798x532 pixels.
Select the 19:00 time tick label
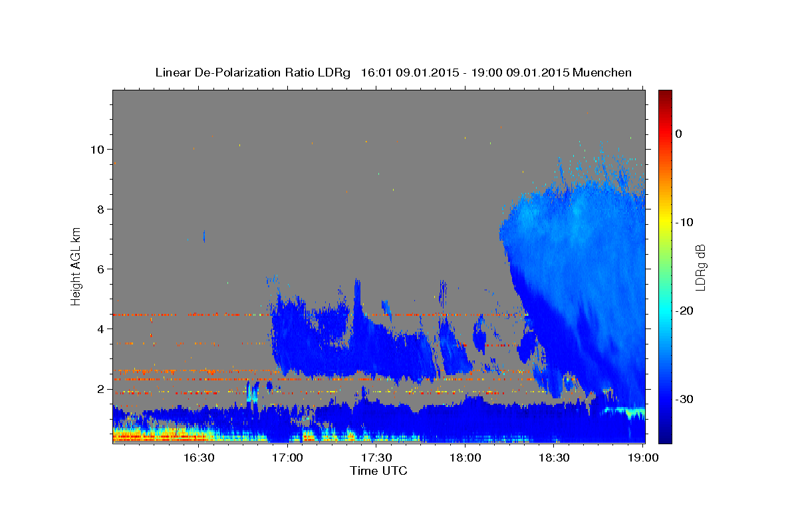click(x=643, y=458)
